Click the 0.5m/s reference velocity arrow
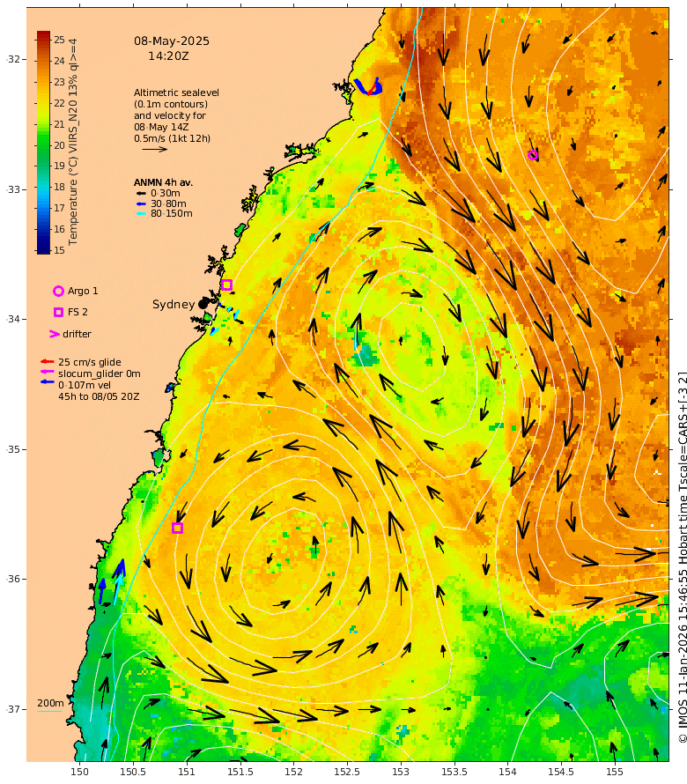Screen dimensions: 687x784 coord(154,149)
